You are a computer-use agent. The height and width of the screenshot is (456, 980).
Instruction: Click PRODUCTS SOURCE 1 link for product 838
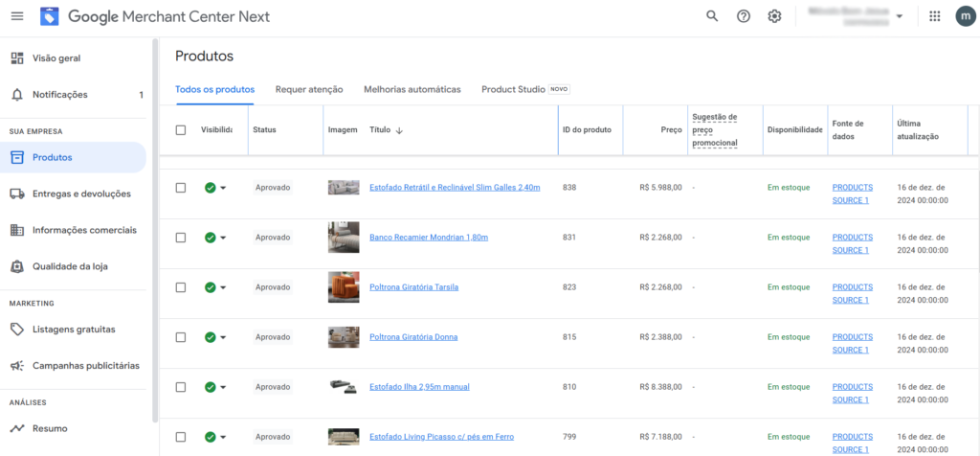coord(852,194)
